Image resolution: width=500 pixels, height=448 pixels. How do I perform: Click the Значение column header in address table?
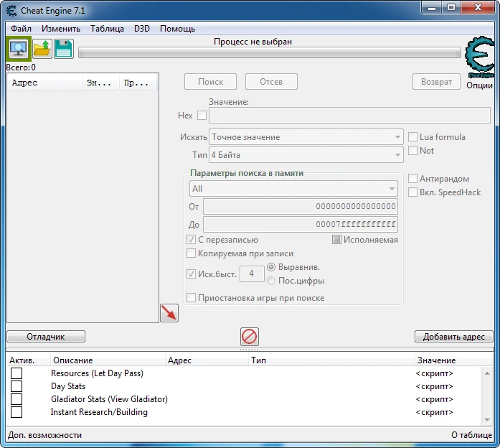click(453, 360)
